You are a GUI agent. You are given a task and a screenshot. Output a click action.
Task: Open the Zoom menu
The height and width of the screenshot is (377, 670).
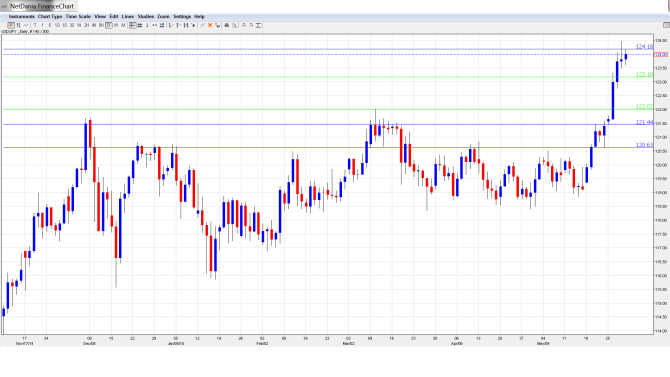(163, 16)
